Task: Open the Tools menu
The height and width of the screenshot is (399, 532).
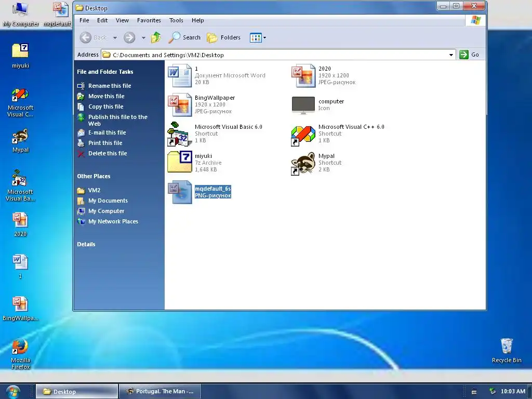Action: (176, 20)
